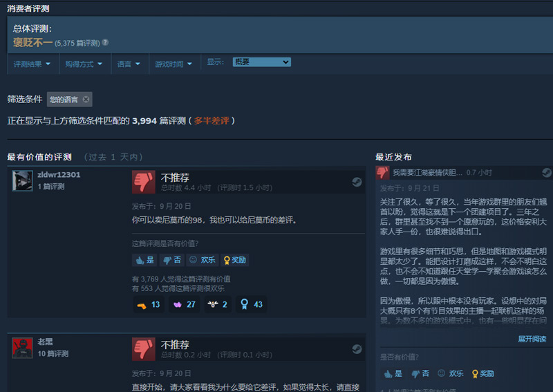Open the 显示 概要 combo box
The height and width of the screenshot is (392, 553).
click(x=262, y=62)
